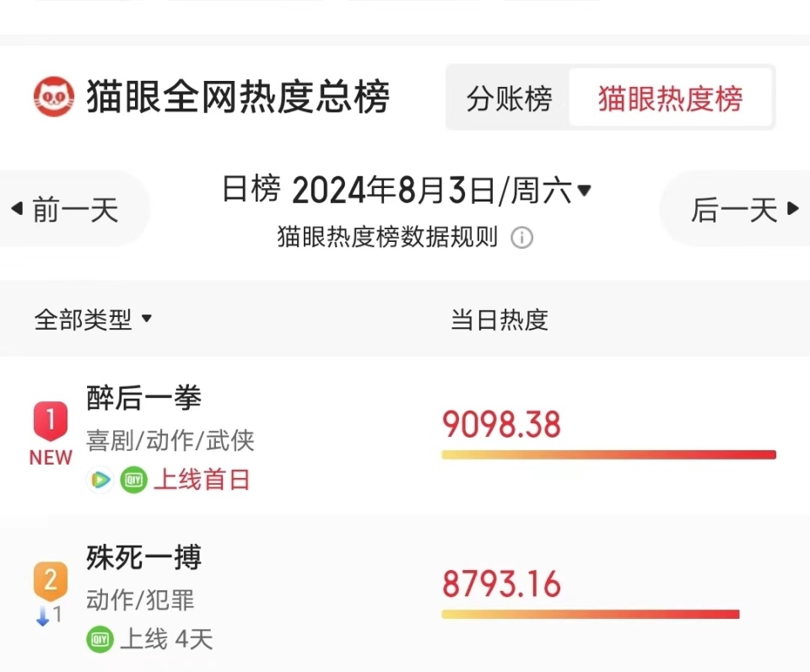Viewport: 810px width, 672px height.
Task: Click the blue down-arrow rank change indicator
Action: (42, 616)
